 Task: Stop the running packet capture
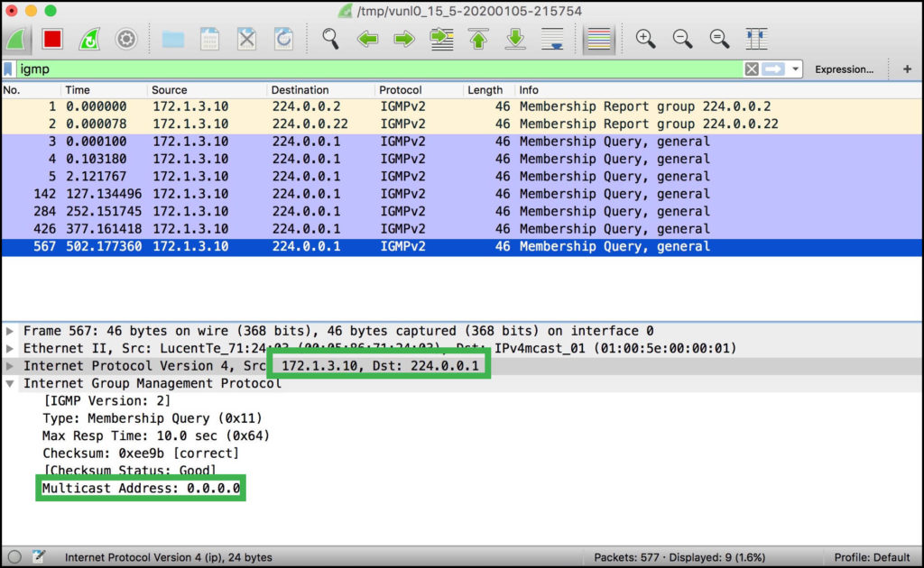click(50, 39)
